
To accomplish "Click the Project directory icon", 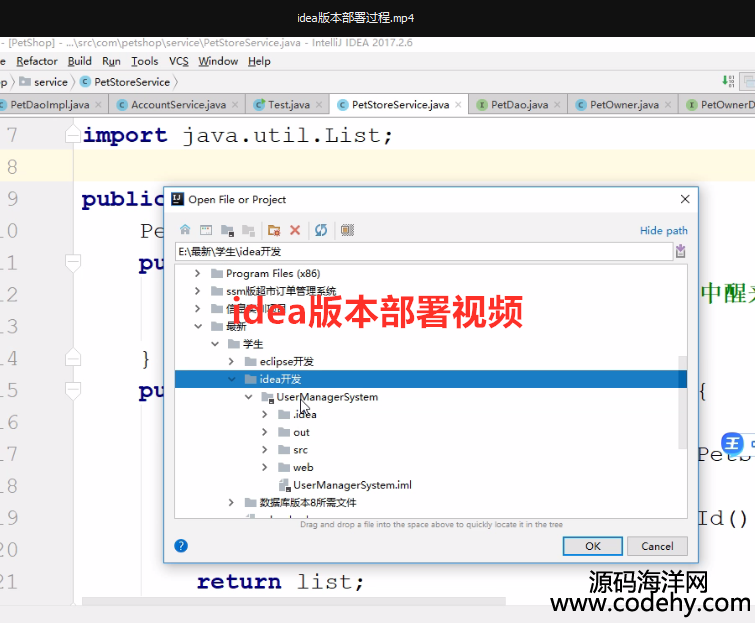I will point(228,230).
